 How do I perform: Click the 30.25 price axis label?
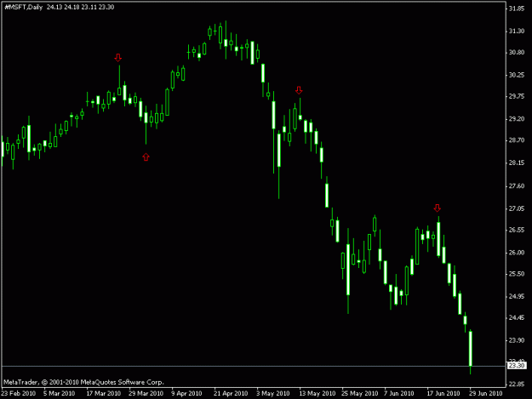click(517, 75)
